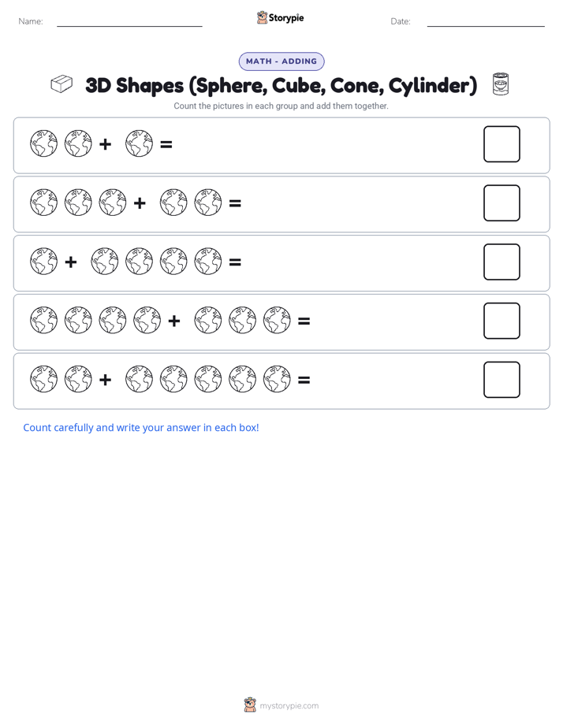Select the answer box for the first row
The width and height of the screenshot is (563, 728).
pos(501,144)
